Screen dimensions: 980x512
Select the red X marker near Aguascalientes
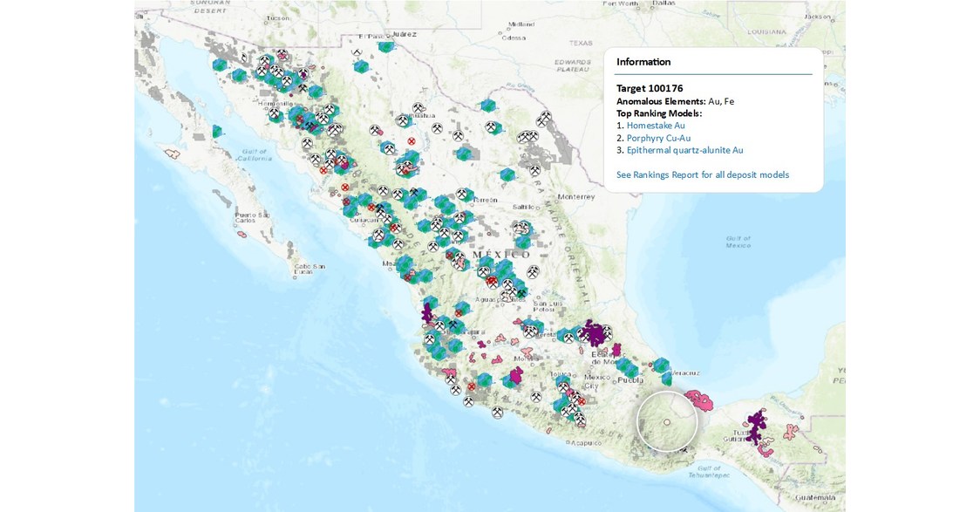pyautogui.click(x=490, y=282)
